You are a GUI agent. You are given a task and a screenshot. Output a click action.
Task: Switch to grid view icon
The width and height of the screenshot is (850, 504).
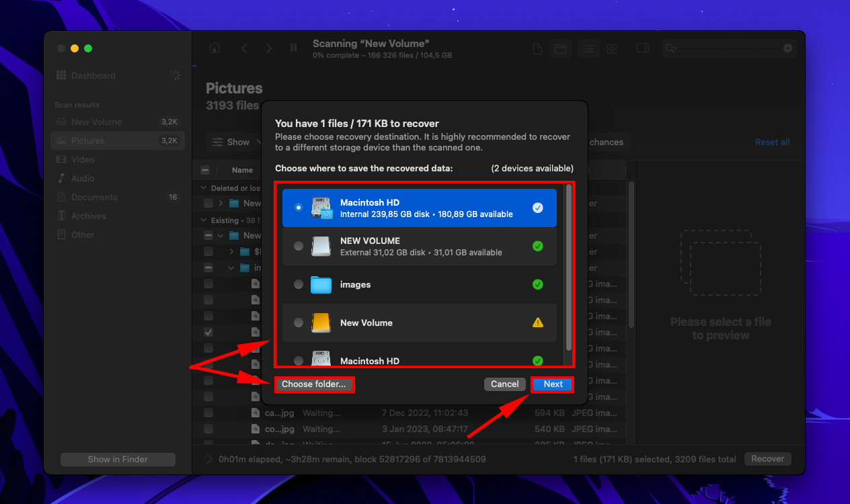click(612, 48)
